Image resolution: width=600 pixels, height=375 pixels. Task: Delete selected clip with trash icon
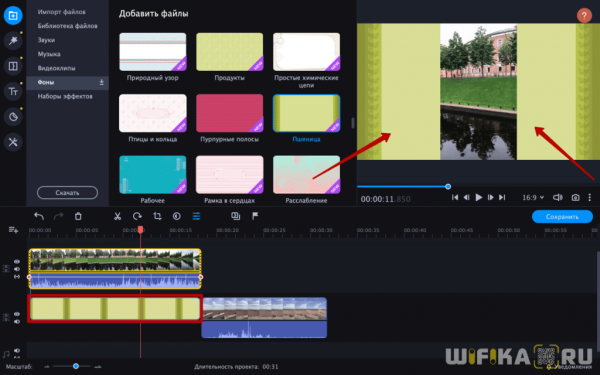coord(78,216)
